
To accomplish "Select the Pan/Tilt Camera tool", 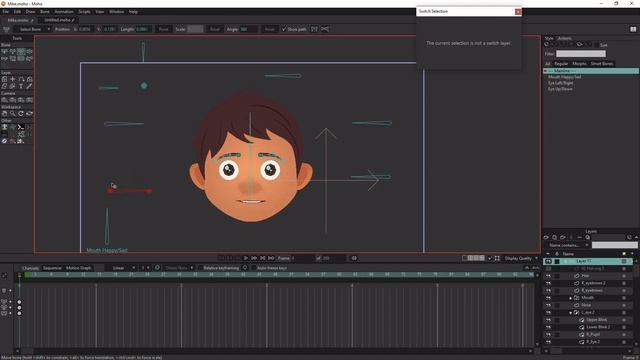I will click(x=29, y=100).
